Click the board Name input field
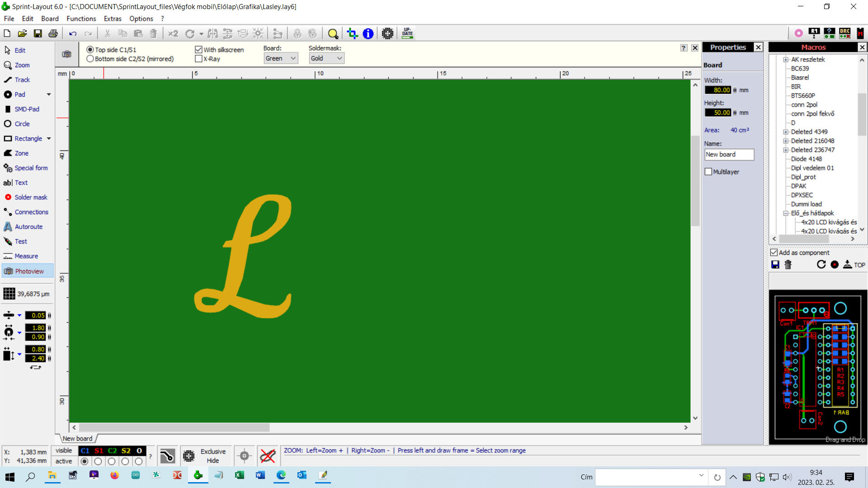Viewport: 868px width, 488px height. [729, 155]
